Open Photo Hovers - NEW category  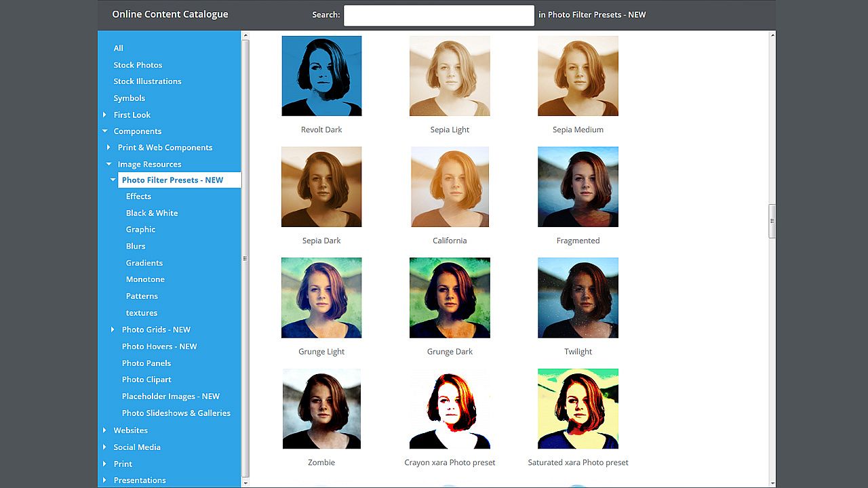[159, 346]
